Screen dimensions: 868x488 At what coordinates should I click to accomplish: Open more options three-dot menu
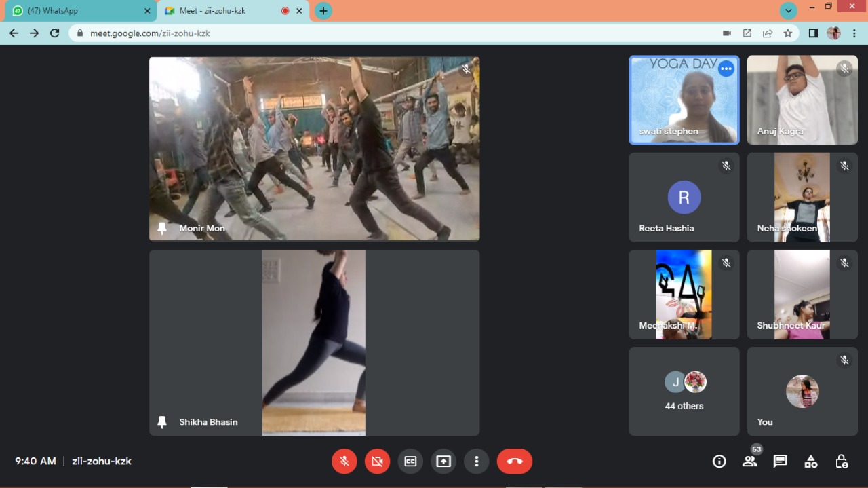[476, 462]
